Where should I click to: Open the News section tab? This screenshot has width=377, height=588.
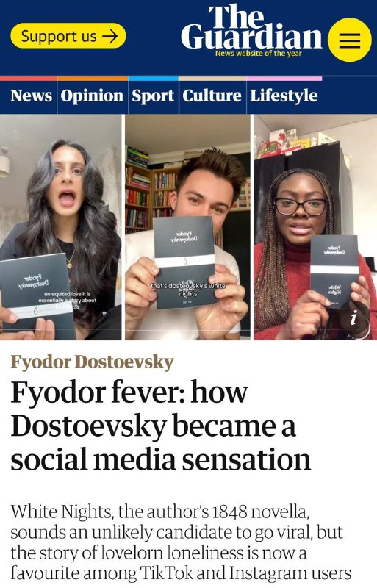coord(31,96)
